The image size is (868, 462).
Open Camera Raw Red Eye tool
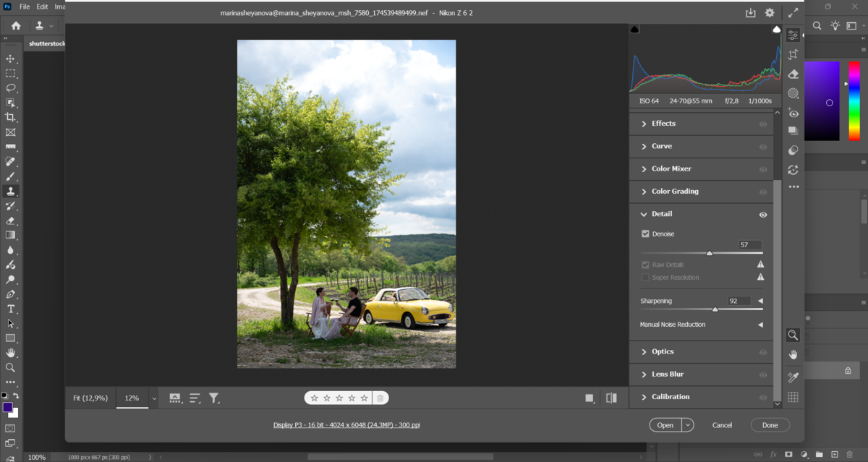point(793,113)
